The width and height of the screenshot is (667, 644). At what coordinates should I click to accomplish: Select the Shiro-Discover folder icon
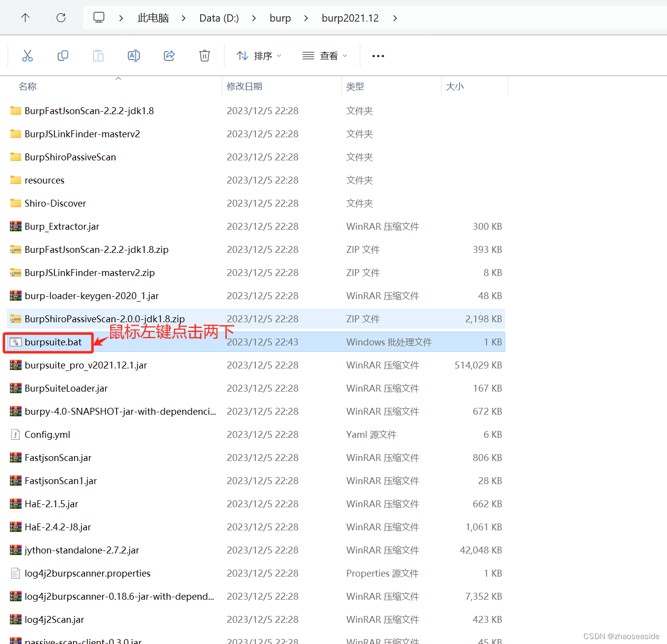click(16, 203)
